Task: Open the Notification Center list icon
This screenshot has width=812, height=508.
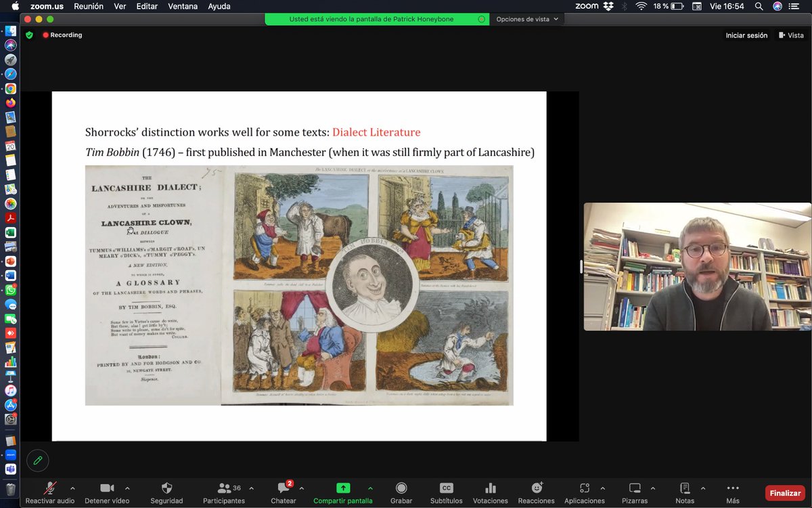Action: coord(794,6)
